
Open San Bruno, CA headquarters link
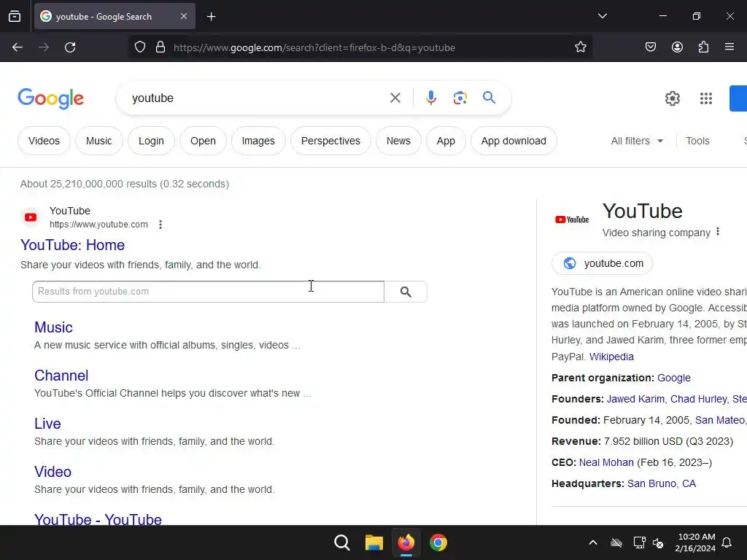(661, 483)
